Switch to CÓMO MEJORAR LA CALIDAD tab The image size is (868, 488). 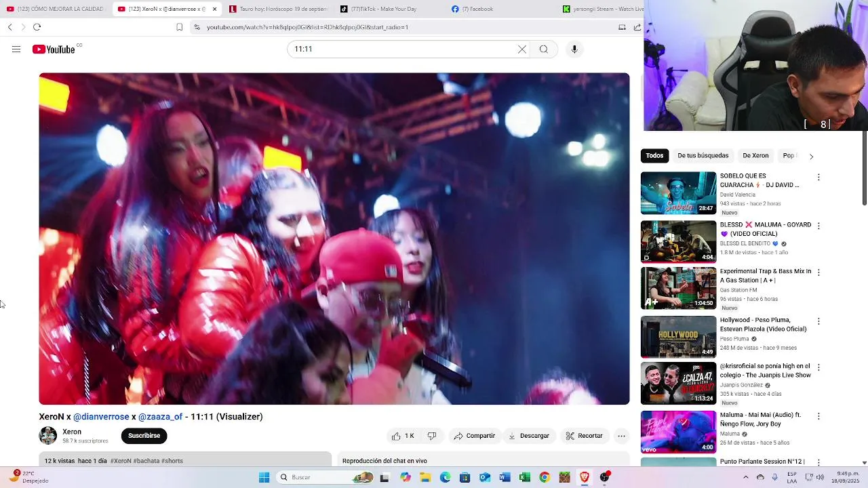point(56,9)
